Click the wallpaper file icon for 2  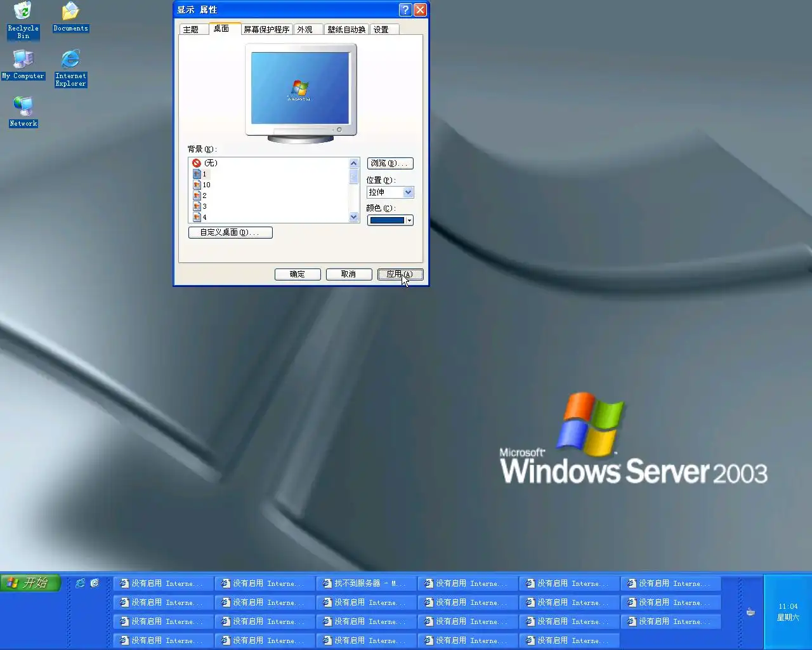197,196
